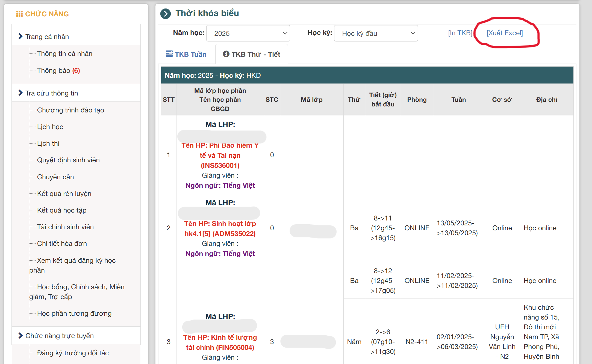The image size is (592, 364).
Task: Click the list icon on TKB Tuần tab
Action: [x=169, y=54]
